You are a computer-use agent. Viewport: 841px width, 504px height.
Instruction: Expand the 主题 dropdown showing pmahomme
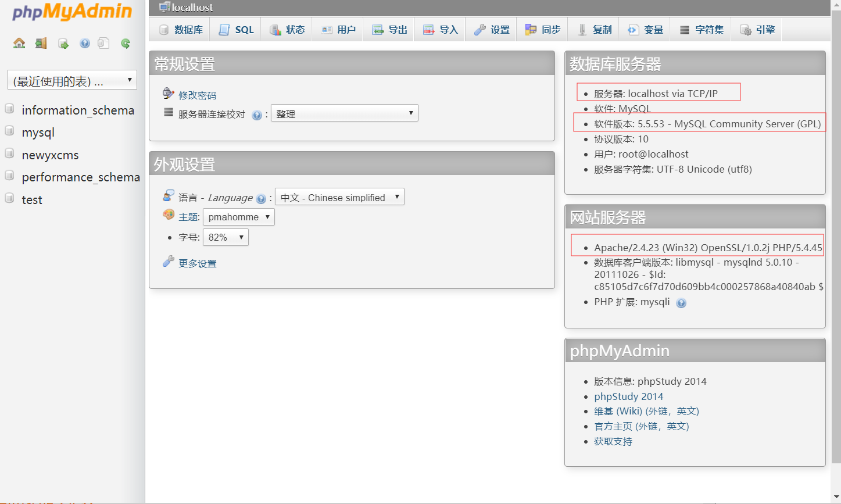[x=239, y=217]
